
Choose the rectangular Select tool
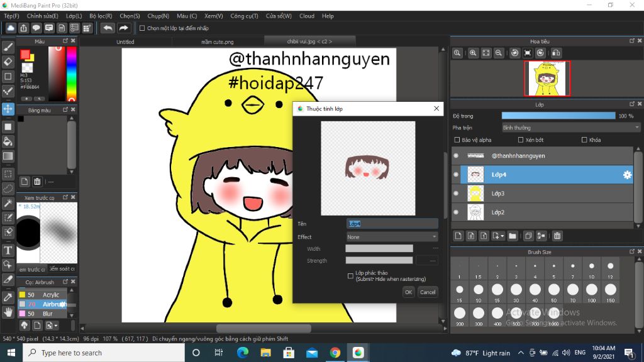pyautogui.click(x=8, y=173)
